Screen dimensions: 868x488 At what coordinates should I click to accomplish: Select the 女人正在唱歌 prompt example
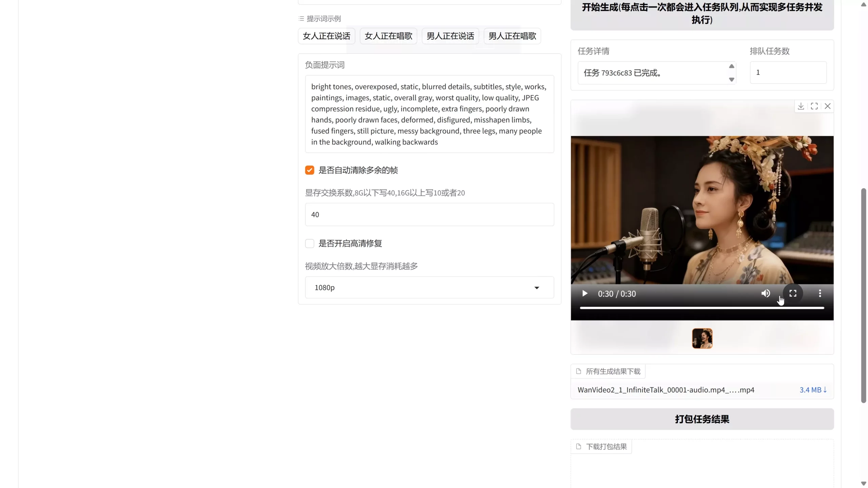coord(388,36)
